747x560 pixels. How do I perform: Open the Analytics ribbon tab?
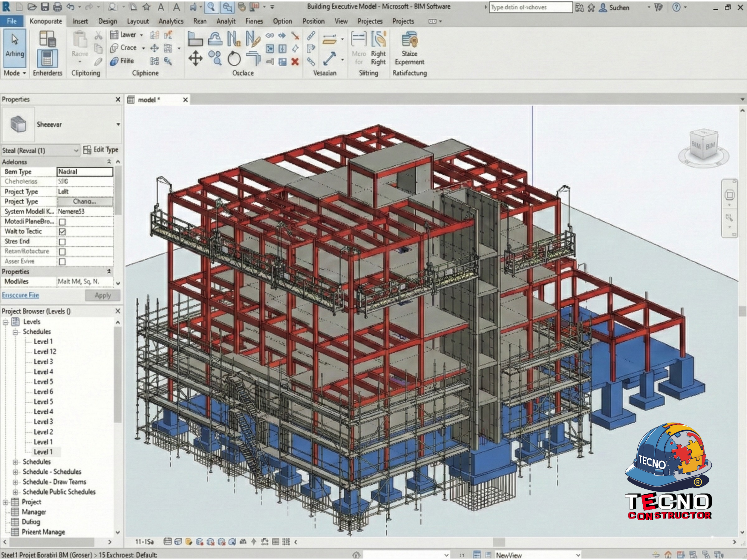(171, 21)
